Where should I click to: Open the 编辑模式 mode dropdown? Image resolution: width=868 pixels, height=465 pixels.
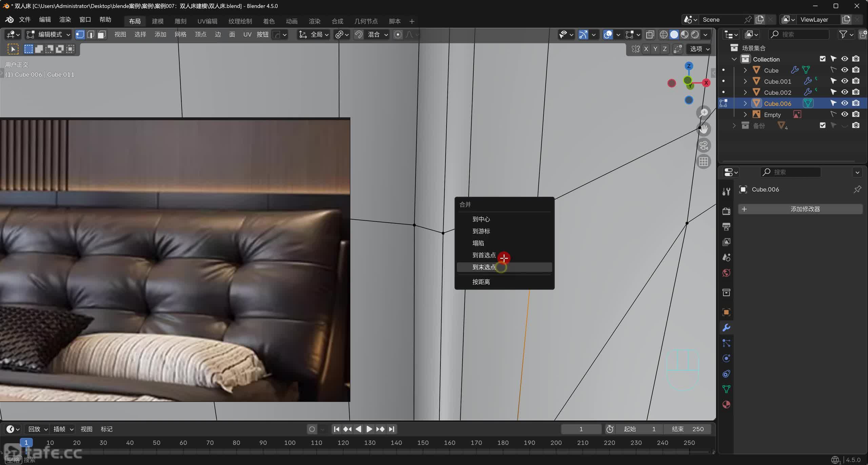coord(49,35)
